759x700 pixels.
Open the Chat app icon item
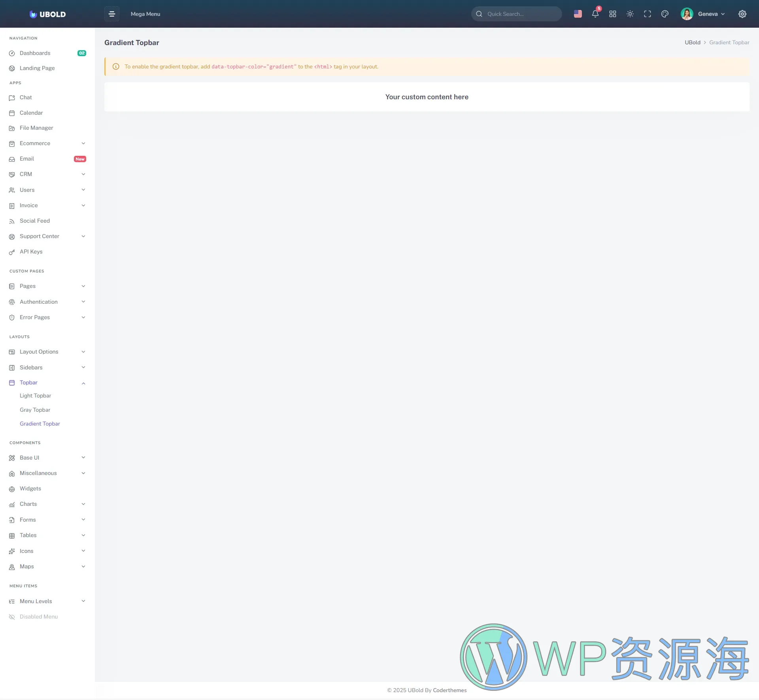tap(26, 97)
